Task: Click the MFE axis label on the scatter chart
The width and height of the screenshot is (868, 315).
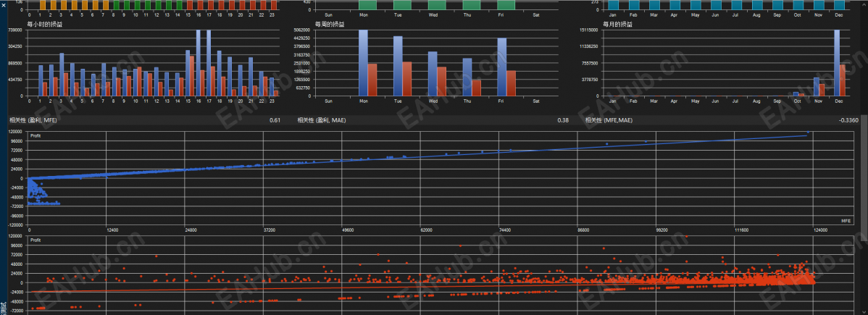Action: click(x=846, y=220)
